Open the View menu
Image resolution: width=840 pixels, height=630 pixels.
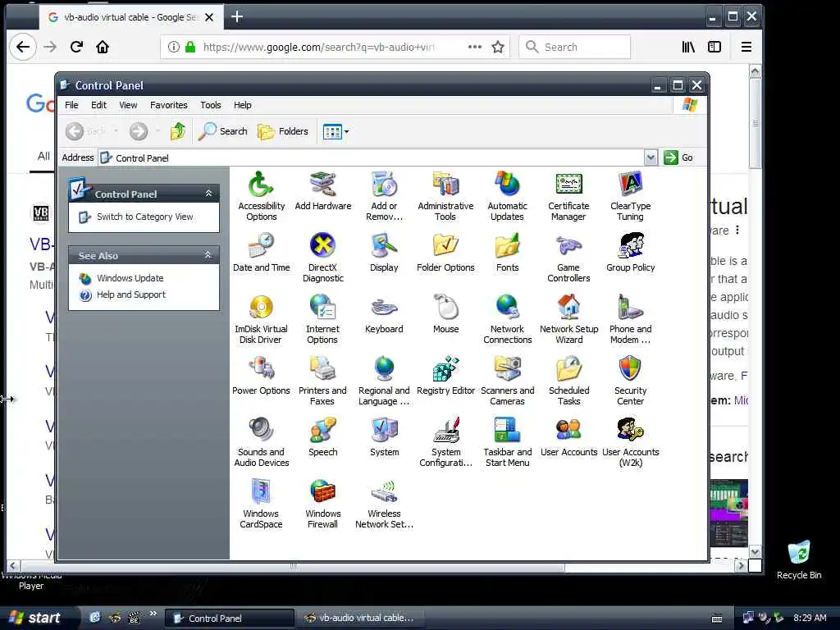[127, 105]
